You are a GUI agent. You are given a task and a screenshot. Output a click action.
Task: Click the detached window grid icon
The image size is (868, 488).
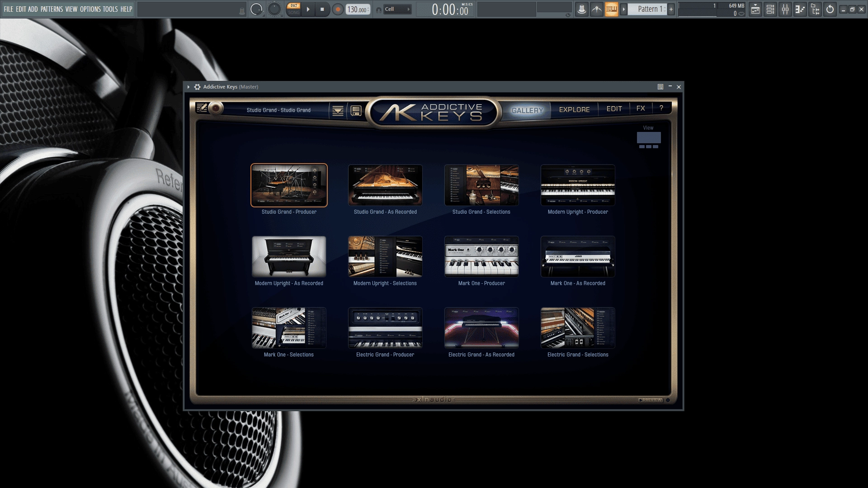pos(660,87)
